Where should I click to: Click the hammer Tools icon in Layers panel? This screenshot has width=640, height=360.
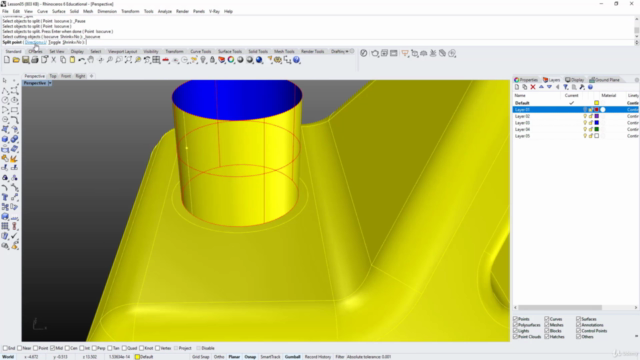[x=582, y=87]
